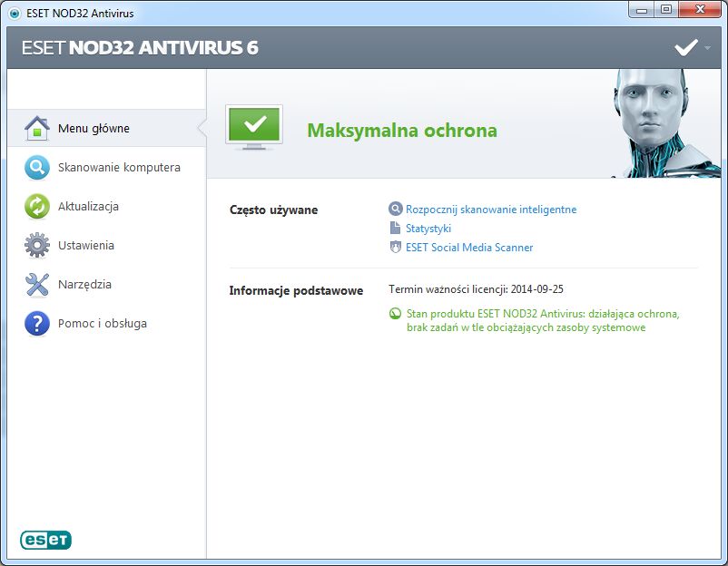The image size is (728, 566).
Task: Expand the dropdown arrow beside the top-right checkmark
Action: pos(705,48)
